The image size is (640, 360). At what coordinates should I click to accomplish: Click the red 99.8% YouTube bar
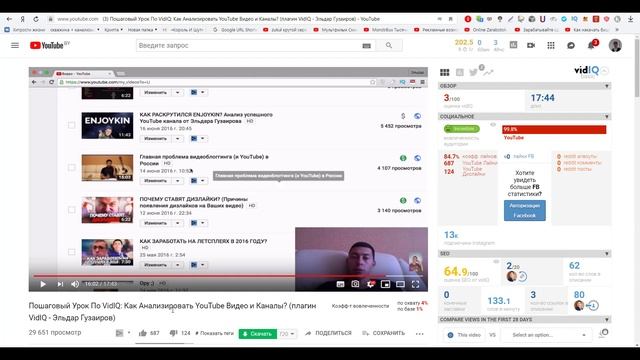click(x=554, y=129)
